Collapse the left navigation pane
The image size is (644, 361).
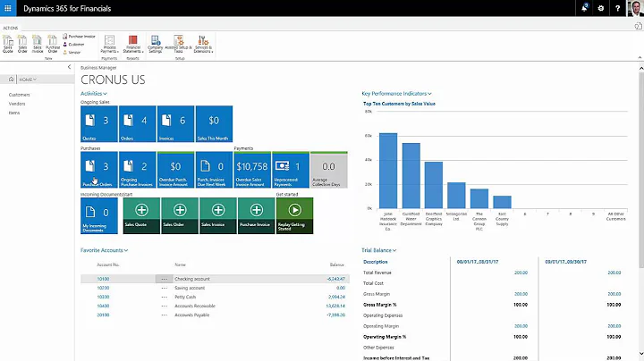[69, 67]
